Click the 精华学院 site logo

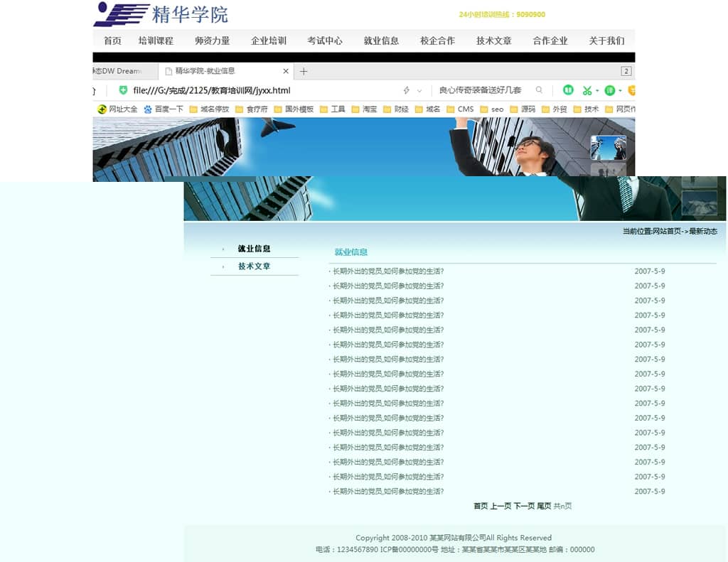coord(161,14)
